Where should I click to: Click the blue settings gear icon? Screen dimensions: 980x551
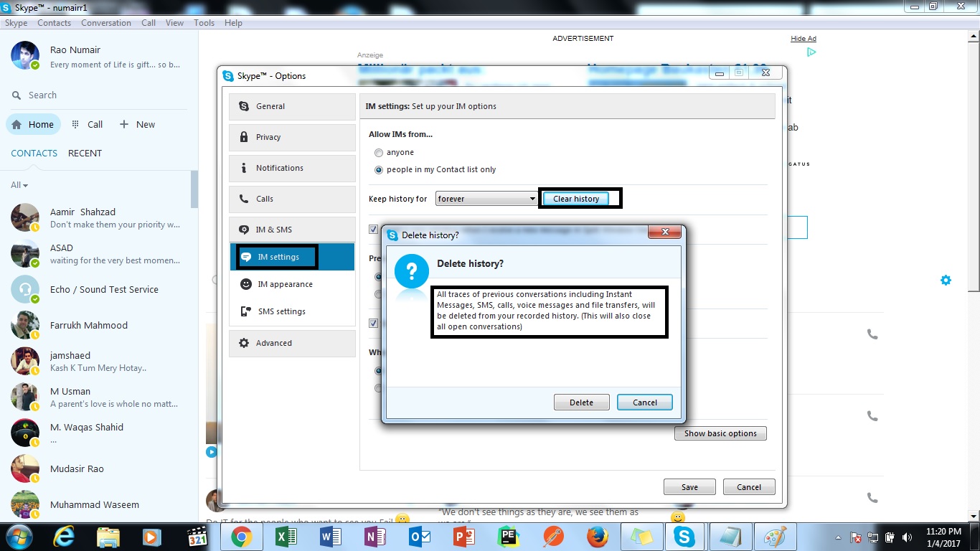point(946,280)
